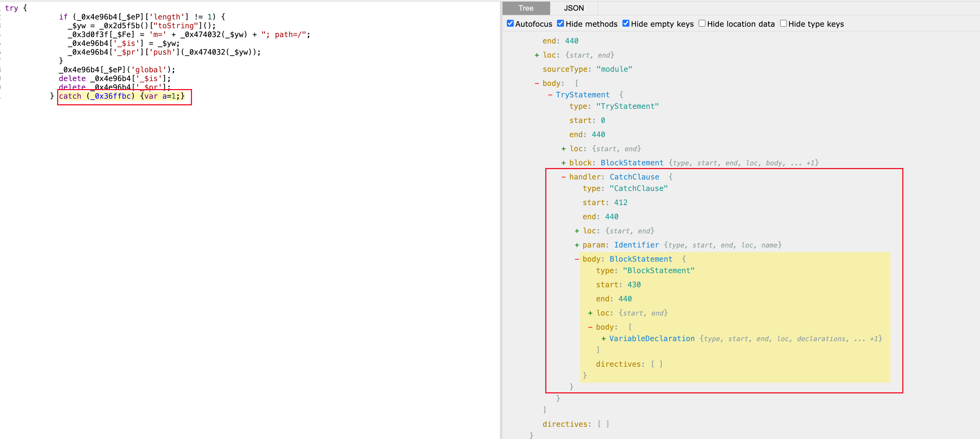Click the VariableDeclaration type label
Viewport: 980px width, 439px height.
coord(652,339)
